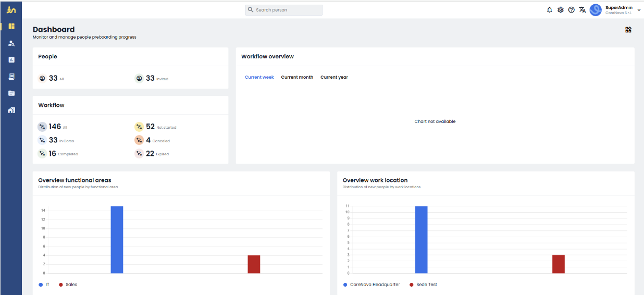
Task: Click the Workflow card heading
Action: (x=51, y=105)
